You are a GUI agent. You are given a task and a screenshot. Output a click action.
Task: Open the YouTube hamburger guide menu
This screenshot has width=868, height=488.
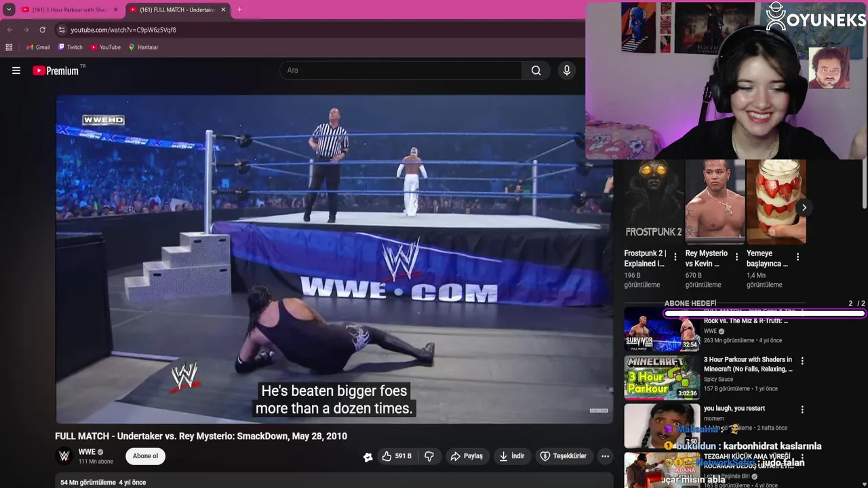pyautogui.click(x=16, y=70)
